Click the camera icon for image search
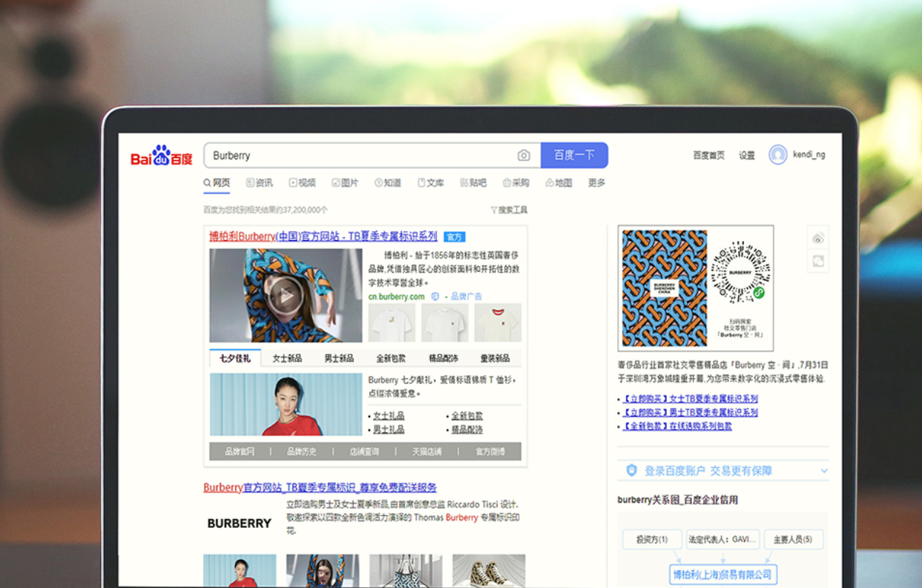922x588 pixels. click(x=524, y=155)
